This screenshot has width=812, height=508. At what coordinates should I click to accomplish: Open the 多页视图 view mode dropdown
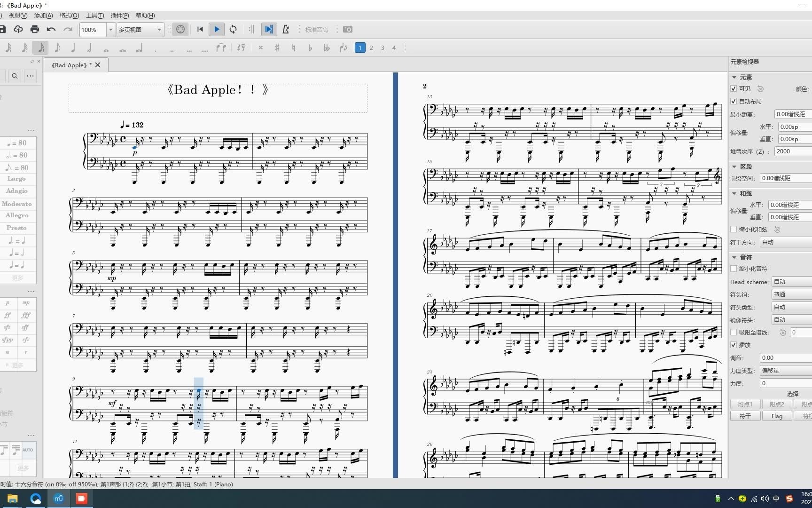(x=140, y=30)
